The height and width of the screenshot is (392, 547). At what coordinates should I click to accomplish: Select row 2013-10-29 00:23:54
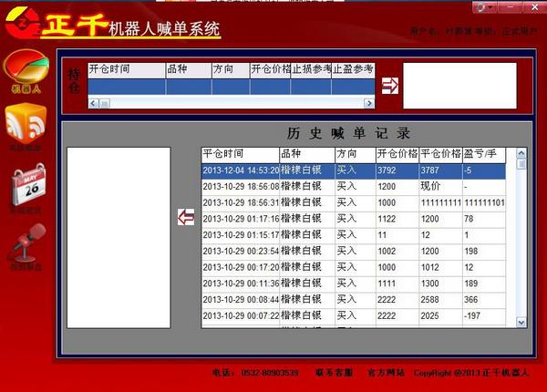click(x=354, y=252)
